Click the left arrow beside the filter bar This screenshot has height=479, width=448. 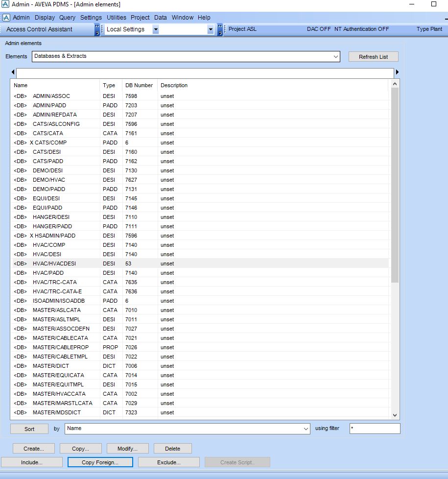pyautogui.click(x=13, y=72)
